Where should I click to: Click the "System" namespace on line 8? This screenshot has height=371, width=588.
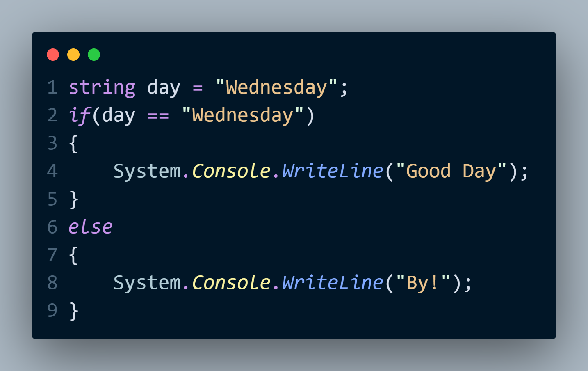(x=147, y=283)
